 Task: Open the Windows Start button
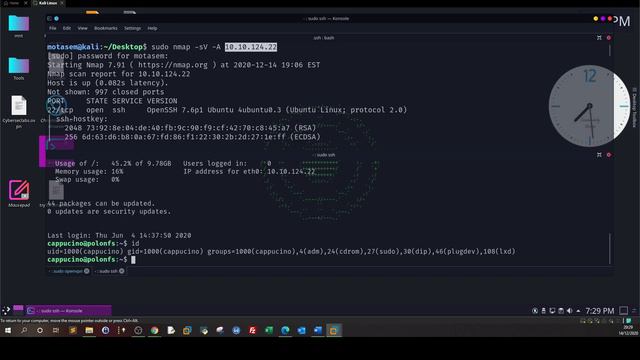(x=7, y=330)
